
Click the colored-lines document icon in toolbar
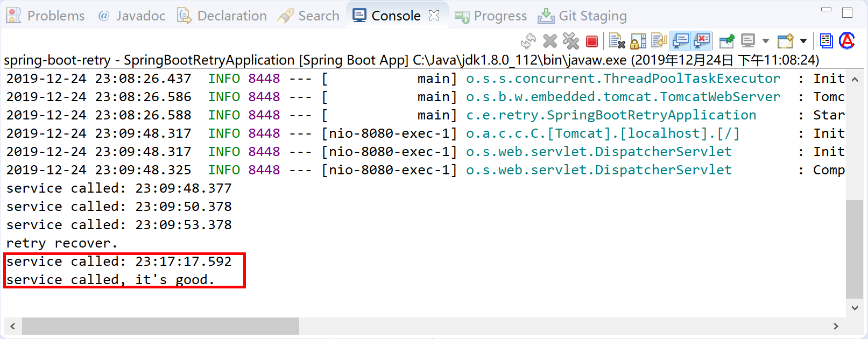click(x=826, y=41)
